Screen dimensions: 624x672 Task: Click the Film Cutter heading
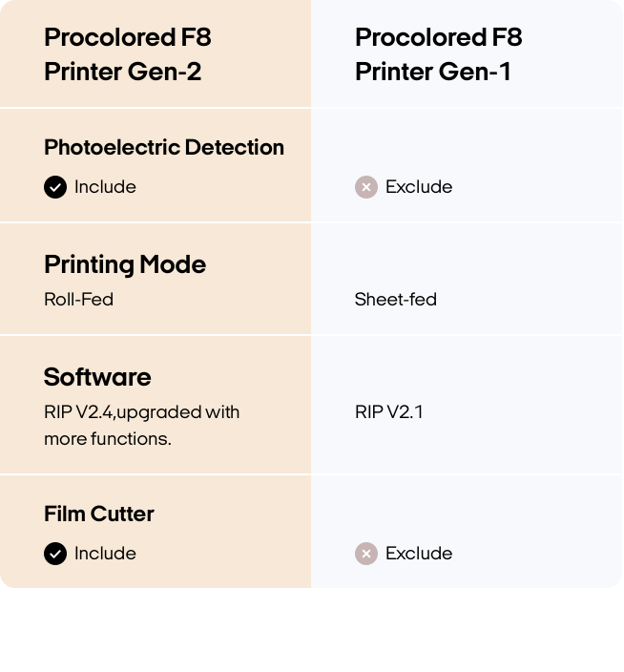pos(99,514)
